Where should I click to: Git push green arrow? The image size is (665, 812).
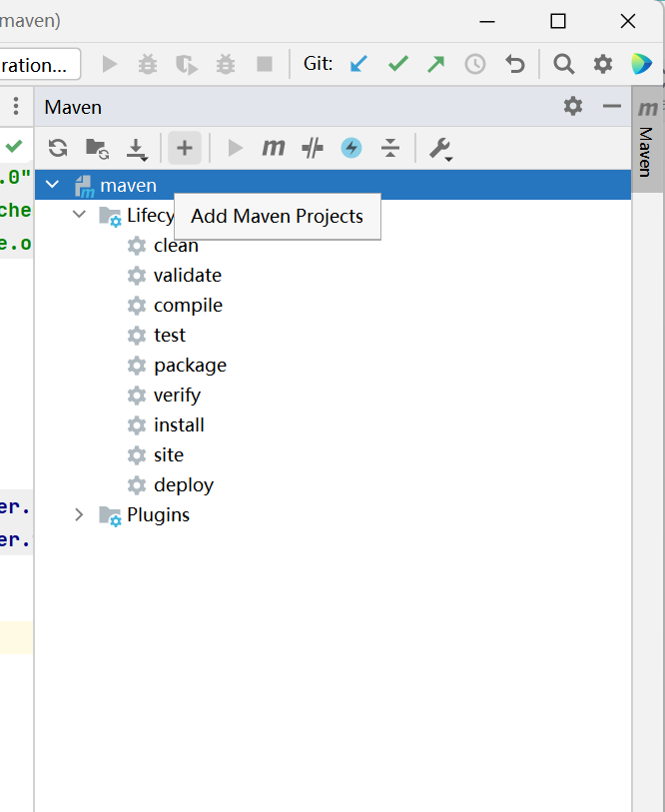point(436,64)
